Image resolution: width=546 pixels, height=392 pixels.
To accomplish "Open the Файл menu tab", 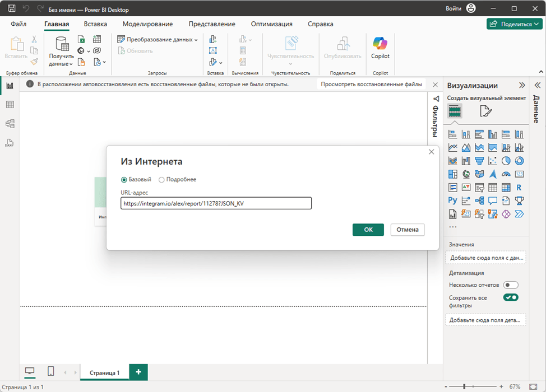I will click(x=18, y=24).
